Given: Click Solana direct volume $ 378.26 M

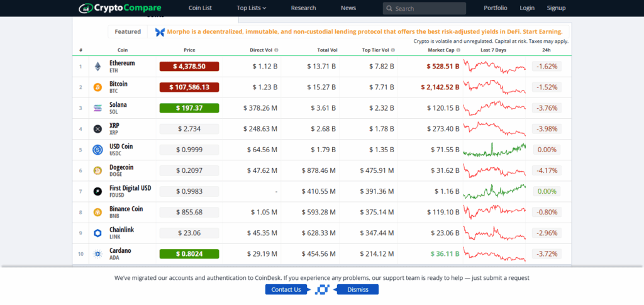Looking at the screenshot, I should (x=260, y=108).
